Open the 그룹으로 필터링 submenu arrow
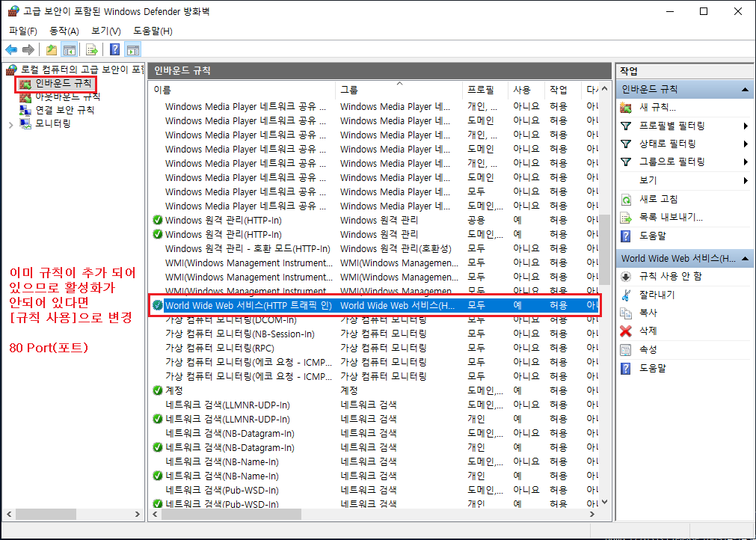The image size is (756, 540). pyautogui.click(x=746, y=162)
